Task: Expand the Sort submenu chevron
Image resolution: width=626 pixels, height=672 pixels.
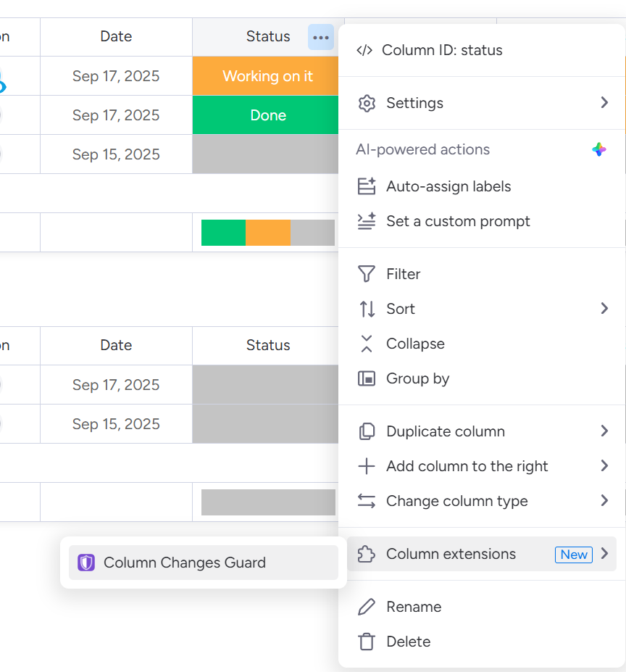Action: [605, 308]
